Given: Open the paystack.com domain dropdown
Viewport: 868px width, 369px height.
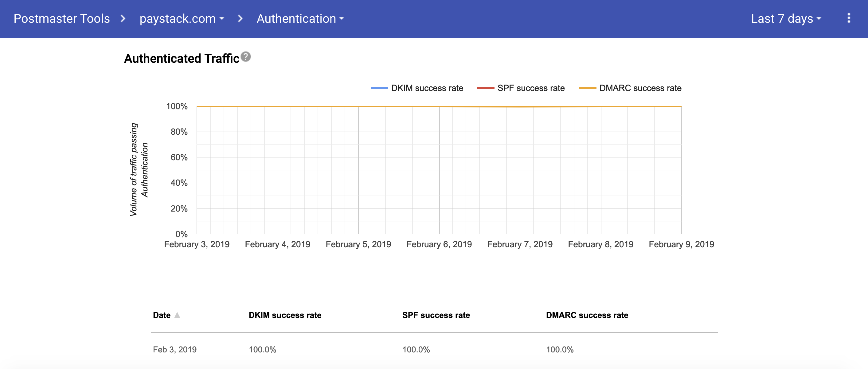Looking at the screenshot, I should coord(182,18).
